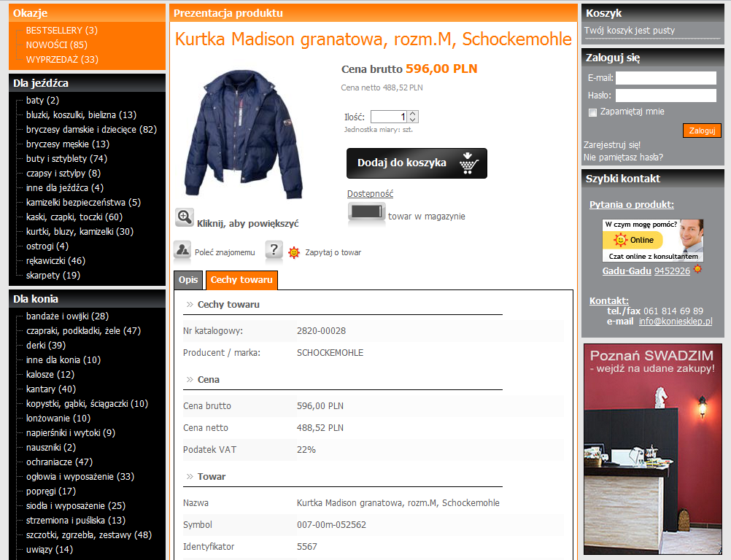Click the Ilość quantity input
The width and height of the screenshot is (731, 560).
389,117
